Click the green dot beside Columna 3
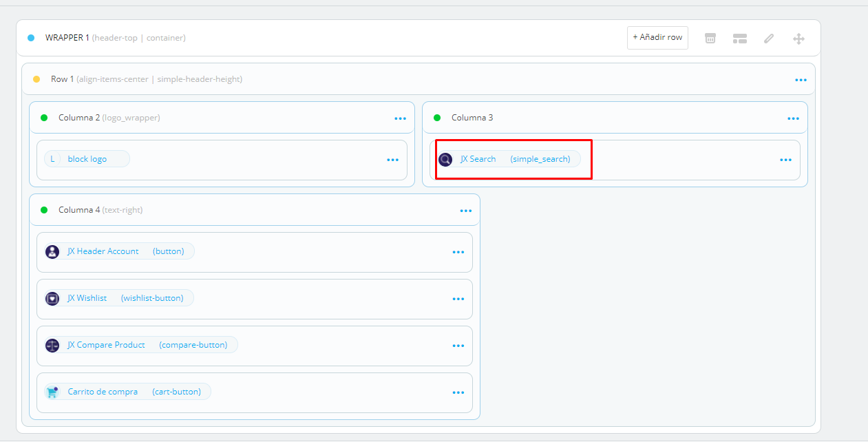Image resolution: width=868 pixels, height=442 pixels. (x=437, y=118)
